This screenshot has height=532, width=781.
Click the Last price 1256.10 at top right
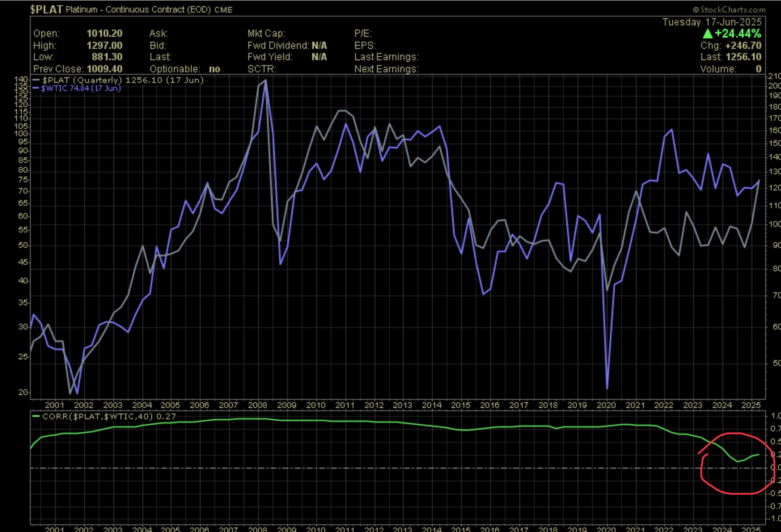point(743,57)
